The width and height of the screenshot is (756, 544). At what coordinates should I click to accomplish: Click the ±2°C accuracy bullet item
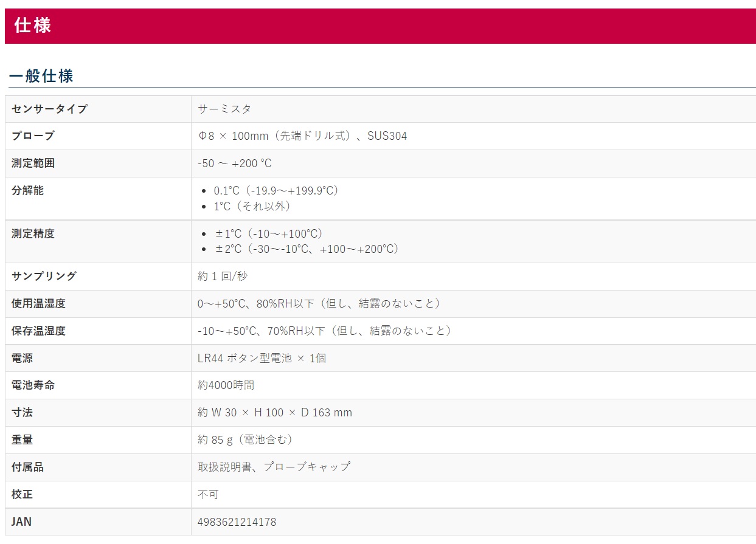click(x=307, y=249)
